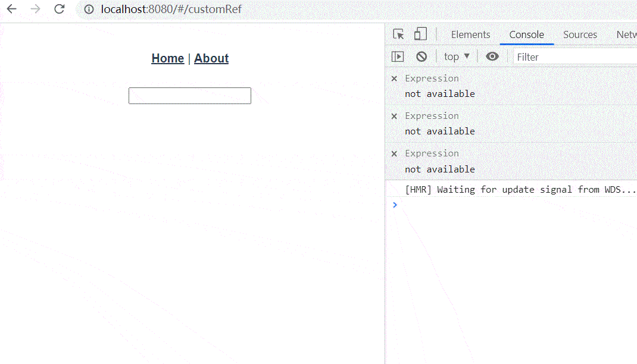Viewport: 637px width, 364px height.
Task: Toggle device toolbar in DevTools
Action: [420, 34]
